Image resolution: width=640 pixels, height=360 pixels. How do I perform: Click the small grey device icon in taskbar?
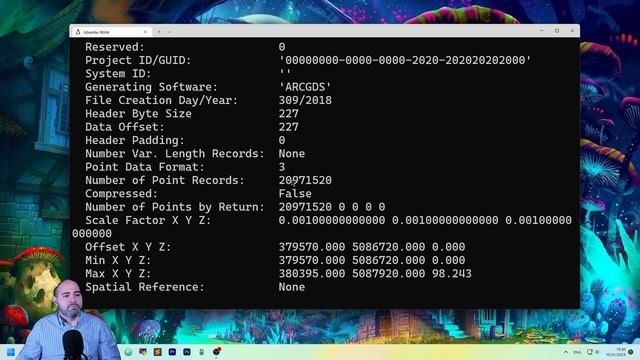pos(202,352)
